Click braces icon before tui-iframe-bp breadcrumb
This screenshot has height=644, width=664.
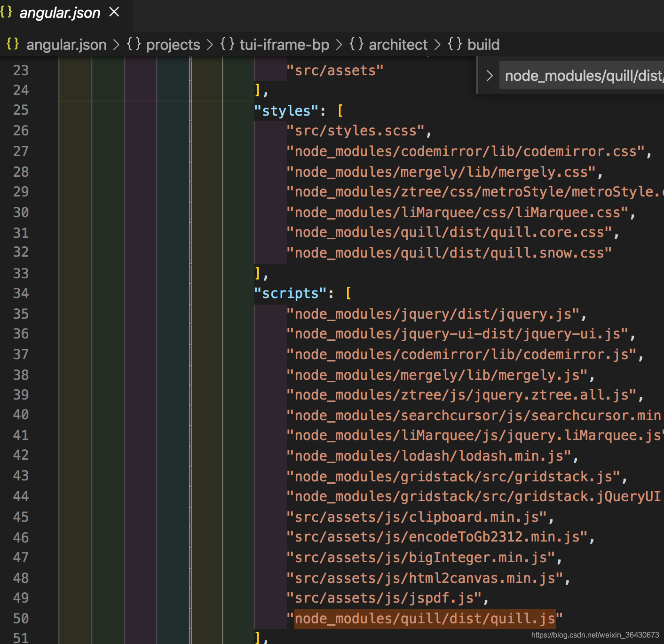(x=227, y=44)
